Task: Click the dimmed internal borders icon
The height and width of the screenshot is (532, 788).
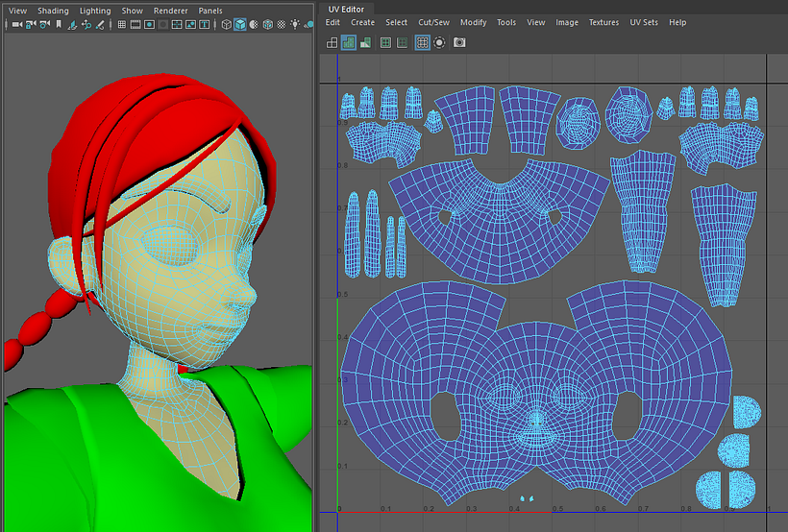Action: (x=402, y=42)
